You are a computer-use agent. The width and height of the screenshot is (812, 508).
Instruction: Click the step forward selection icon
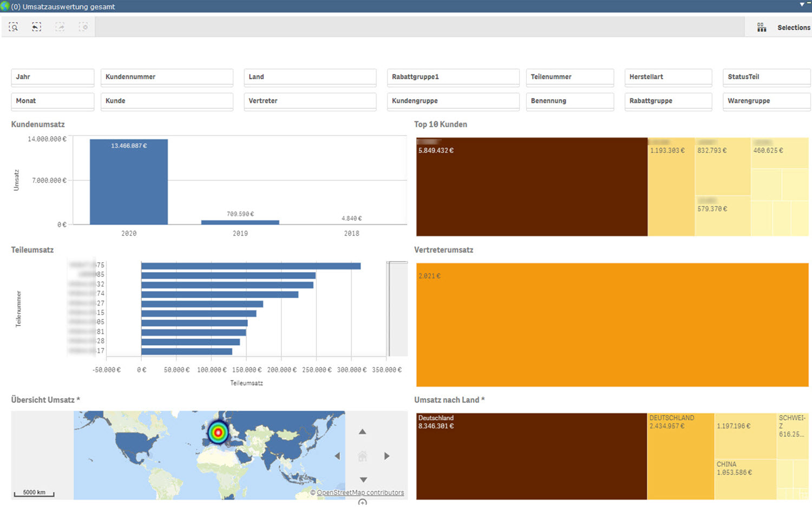click(x=60, y=27)
